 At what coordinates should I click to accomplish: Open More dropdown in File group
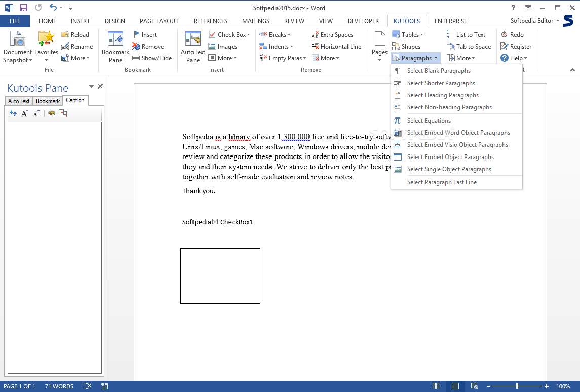[x=75, y=58]
